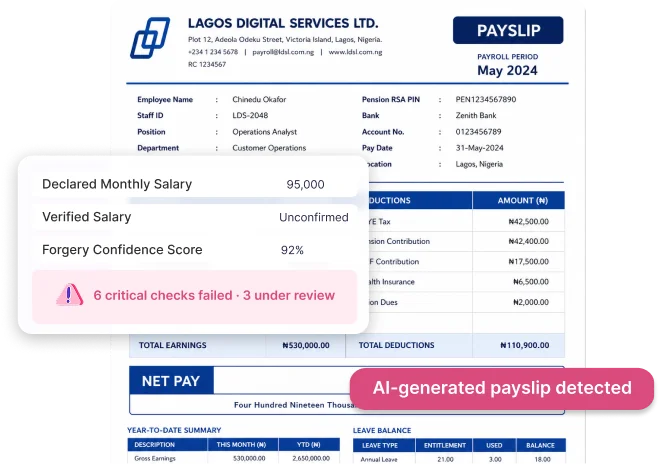
Task: Select the 92% forgery score
Action: tap(292, 250)
